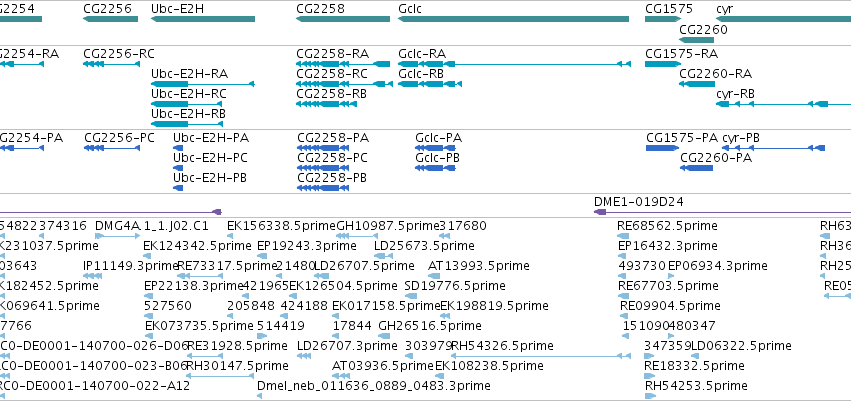
Task: Open EST EP06934.3prime
Action: tap(671, 276)
